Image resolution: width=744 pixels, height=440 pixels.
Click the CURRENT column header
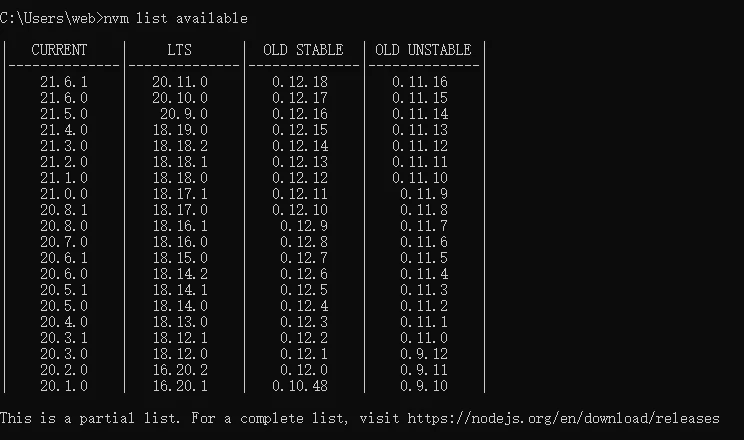coord(59,50)
